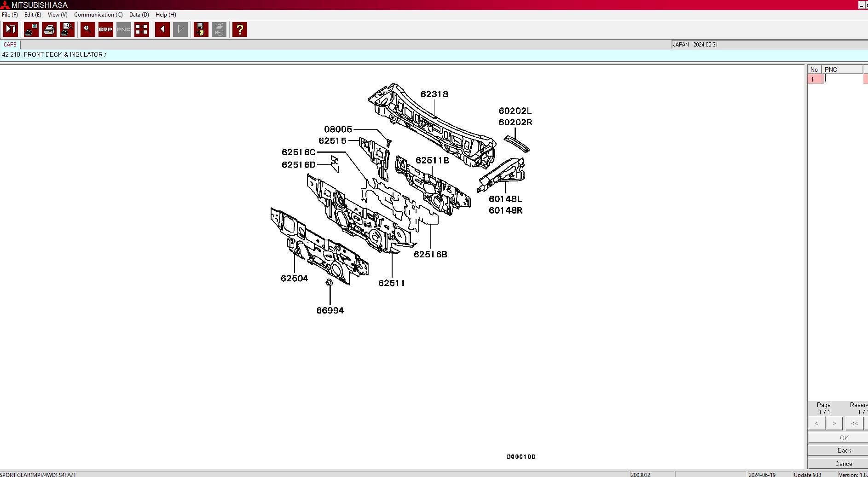Open the Edit (E) menu

point(33,15)
